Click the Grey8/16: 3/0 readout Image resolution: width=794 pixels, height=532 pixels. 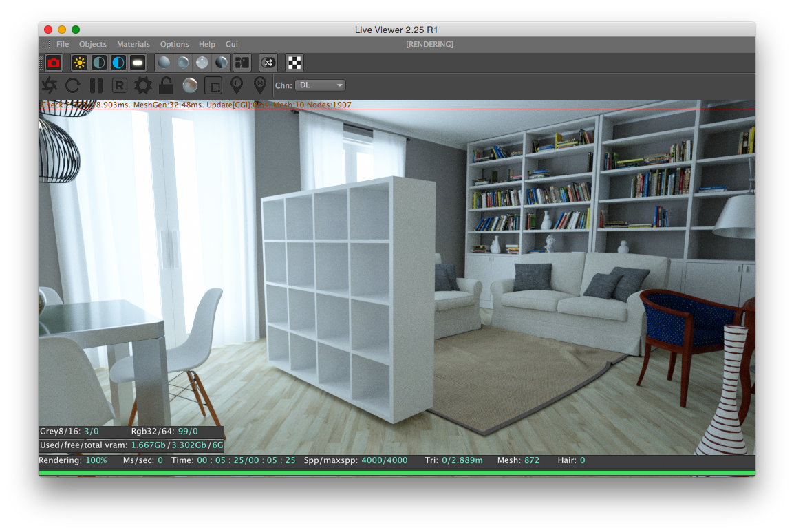point(69,431)
